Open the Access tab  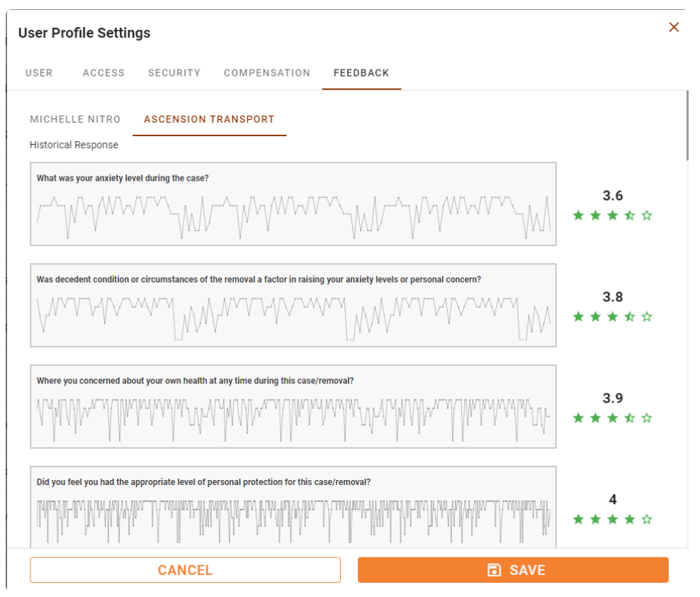click(103, 73)
